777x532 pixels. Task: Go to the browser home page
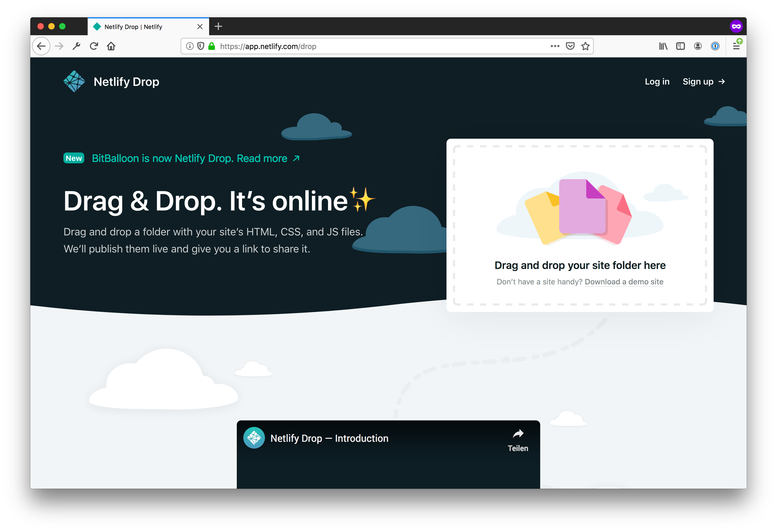click(x=111, y=46)
